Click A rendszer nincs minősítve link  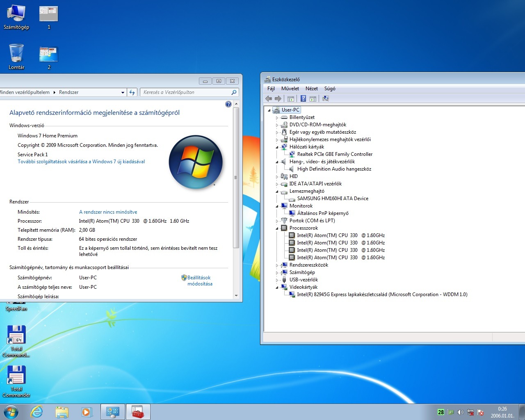(x=108, y=212)
